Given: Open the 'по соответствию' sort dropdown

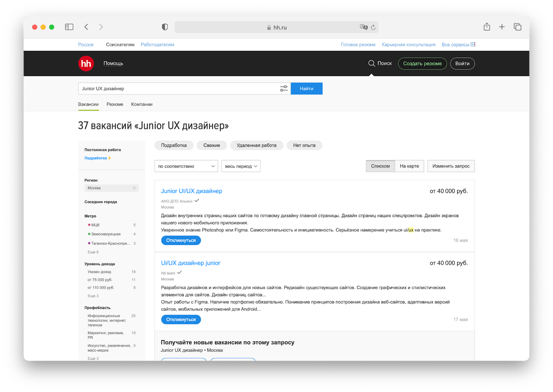Looking at the screenshot, I should click(x=186, y=166).
